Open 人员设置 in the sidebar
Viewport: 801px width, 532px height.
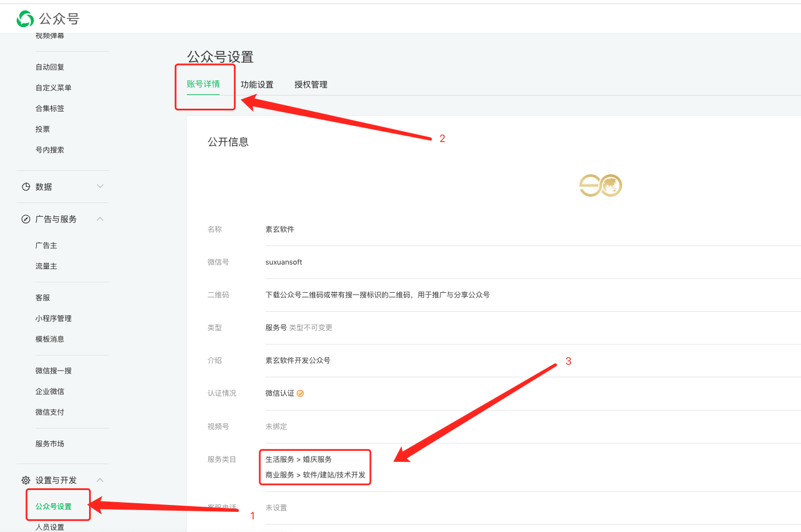[50, 527]
